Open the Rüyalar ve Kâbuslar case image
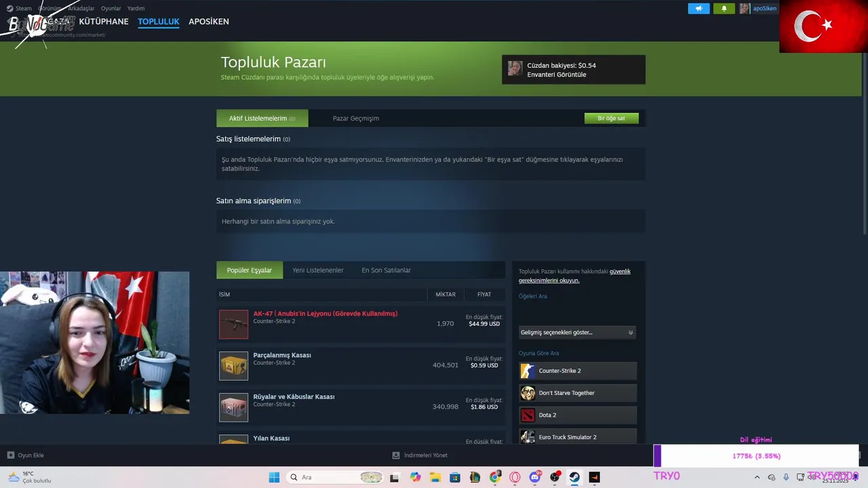868x488 pixels. point(234,407)
